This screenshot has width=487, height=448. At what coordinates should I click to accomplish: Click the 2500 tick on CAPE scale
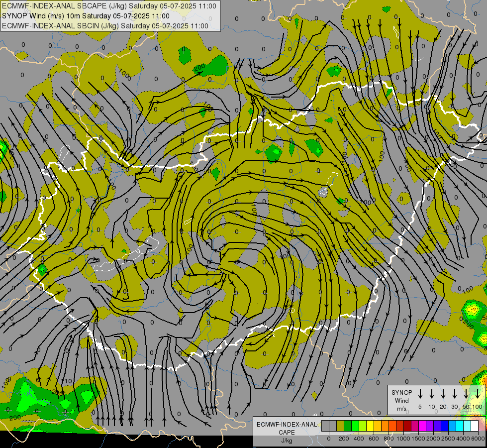point(448,439)
